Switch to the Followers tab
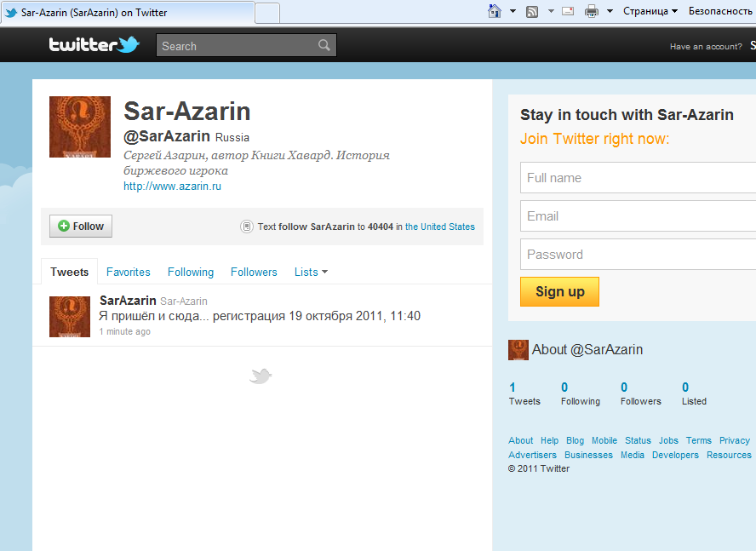756x551 pixels. point(254,272)
